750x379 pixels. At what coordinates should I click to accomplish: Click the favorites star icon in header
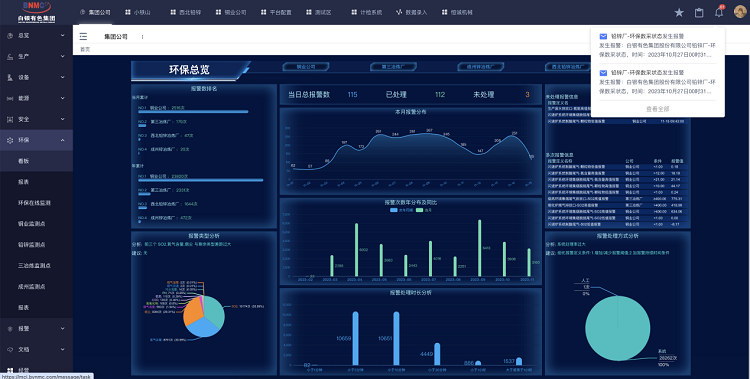click(679, 12)
